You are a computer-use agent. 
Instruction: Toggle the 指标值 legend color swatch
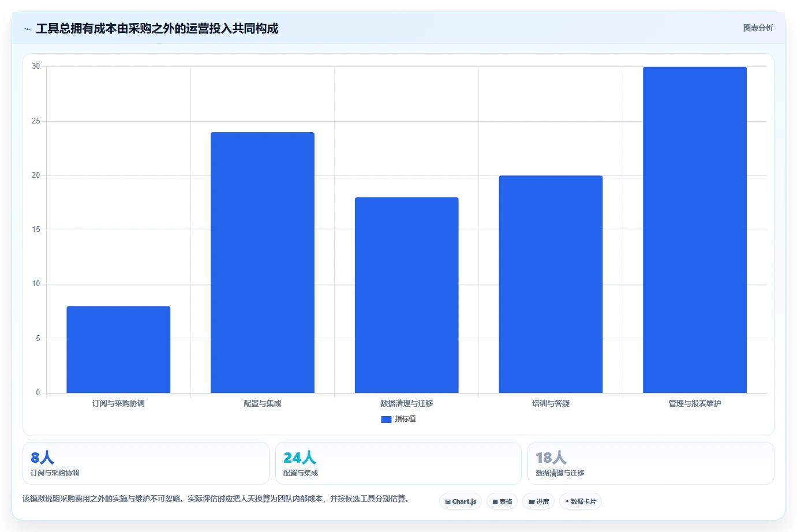pos(386,419)
